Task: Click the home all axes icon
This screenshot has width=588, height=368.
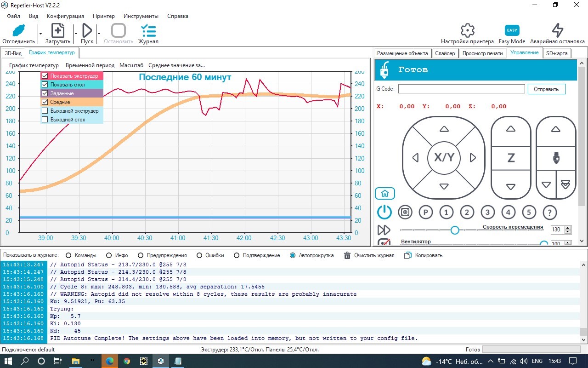Action: [x=385, y=193]
